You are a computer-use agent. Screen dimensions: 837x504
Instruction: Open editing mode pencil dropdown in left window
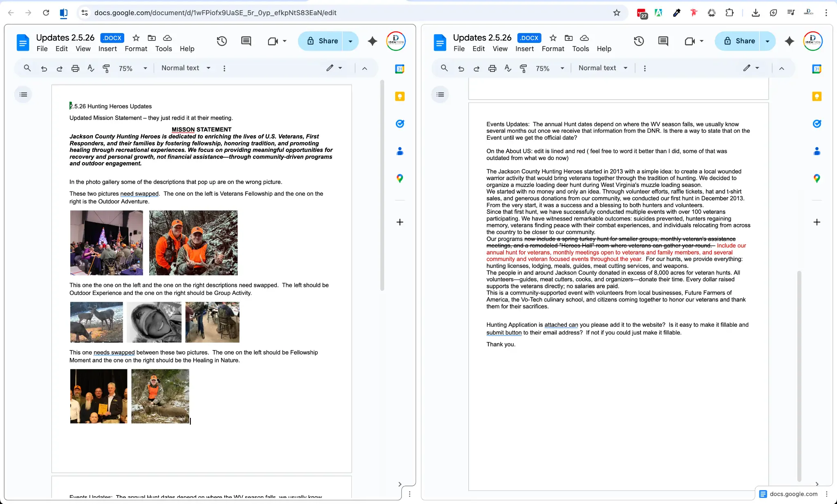click(334, 68)
